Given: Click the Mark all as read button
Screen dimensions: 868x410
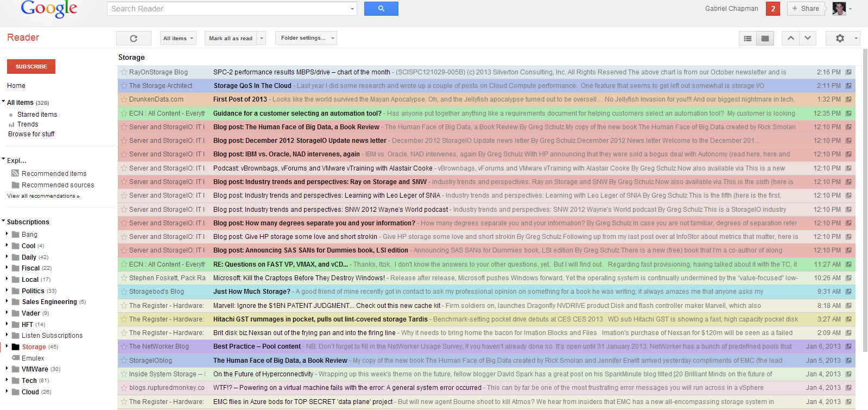Looking at the screenshot, I should [x=231, y=38].
